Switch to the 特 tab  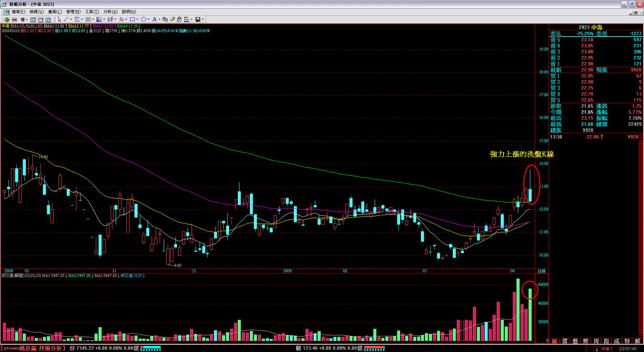(x=627, y=341)
